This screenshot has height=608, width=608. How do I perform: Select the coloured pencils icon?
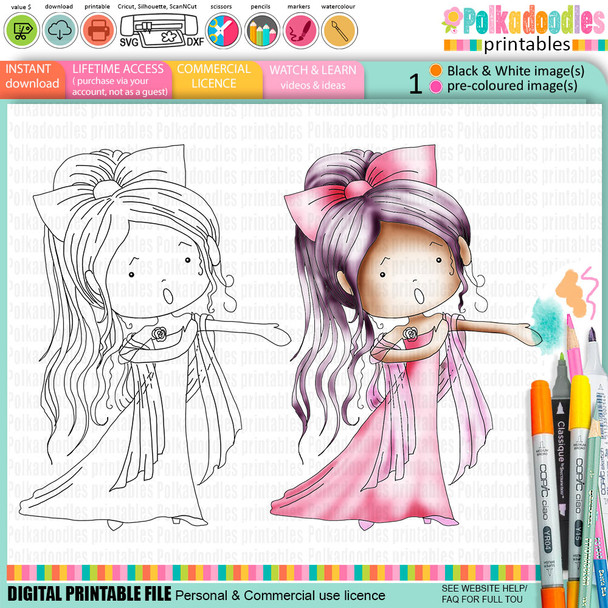261,31
